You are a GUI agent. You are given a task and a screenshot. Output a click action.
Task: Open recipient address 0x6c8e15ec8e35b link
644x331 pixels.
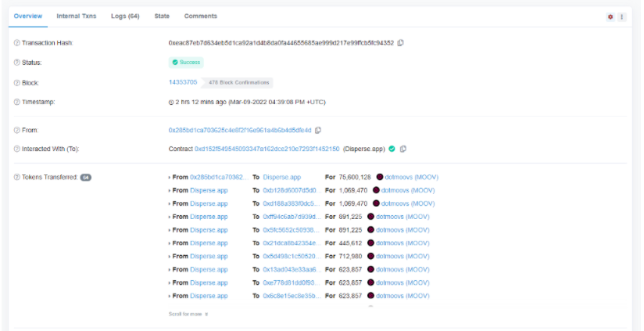(x=292, y=296)
